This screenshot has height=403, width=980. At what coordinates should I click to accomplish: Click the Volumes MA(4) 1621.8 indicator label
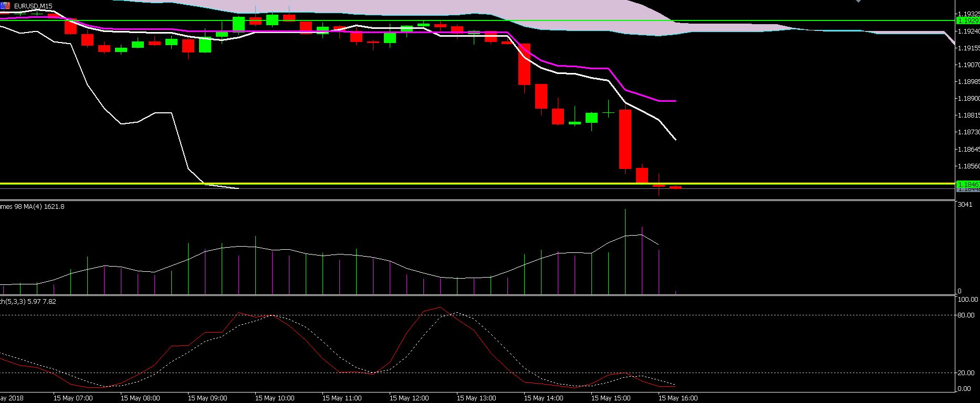tap(32, 207)
